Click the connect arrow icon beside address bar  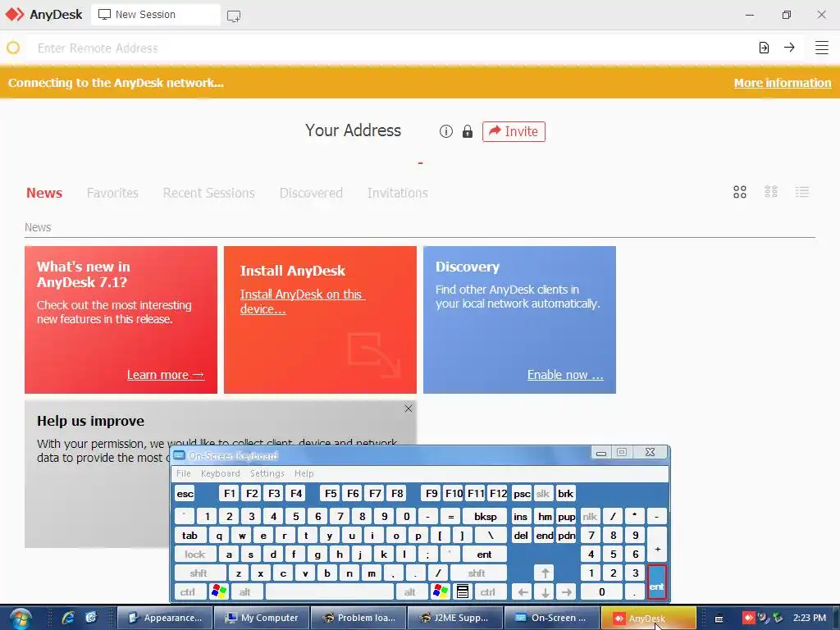pyautogui.click(x=789, y=48)
